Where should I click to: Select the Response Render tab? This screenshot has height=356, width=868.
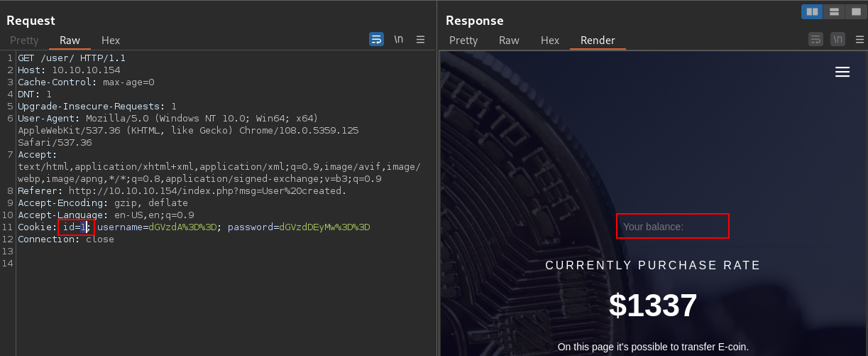598,41
